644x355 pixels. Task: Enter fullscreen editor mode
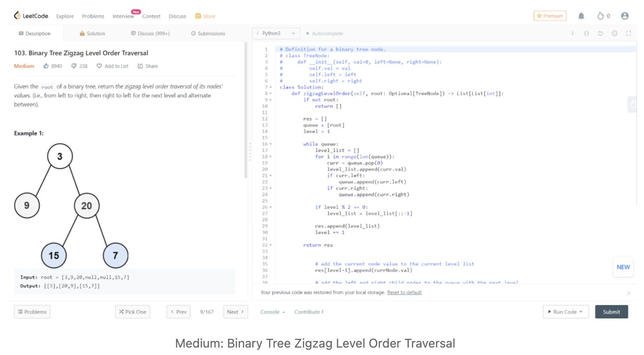click(628, 33)
